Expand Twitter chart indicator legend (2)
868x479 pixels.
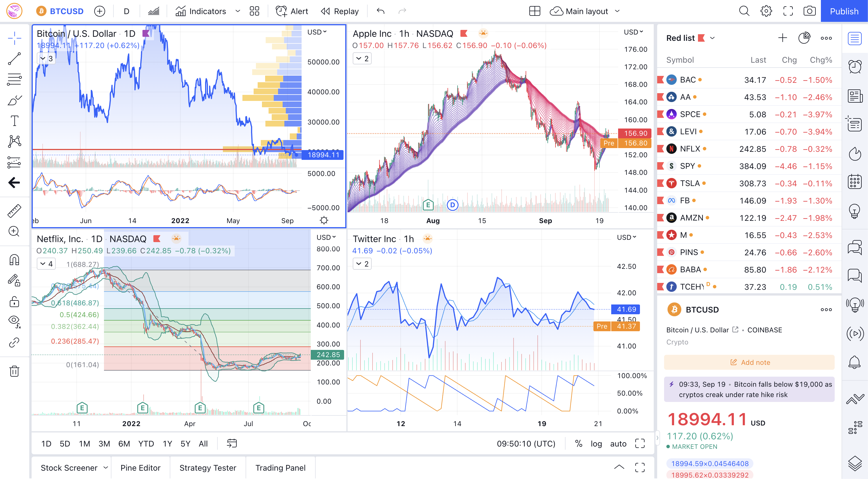[362, 264]
